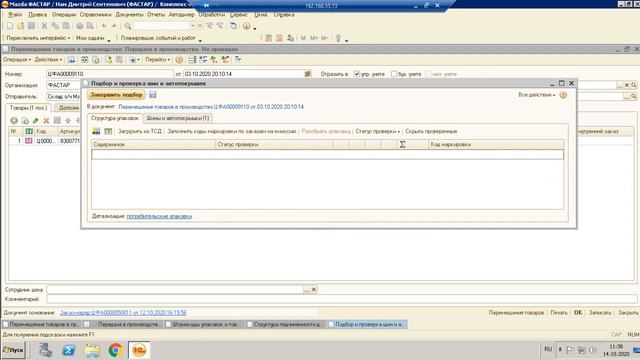Open the Автодилер menu
Viewport: 640px width, 360px height.
pos(182,15)
